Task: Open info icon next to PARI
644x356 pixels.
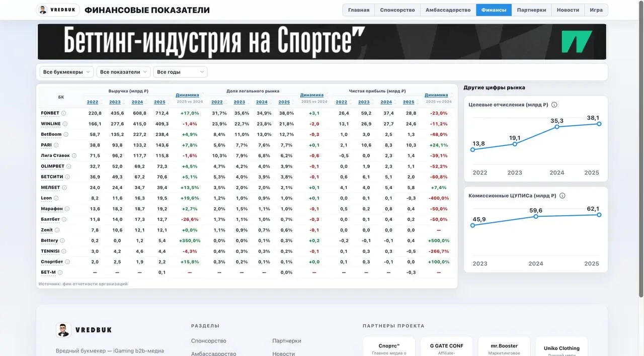Action: [56, 145]
